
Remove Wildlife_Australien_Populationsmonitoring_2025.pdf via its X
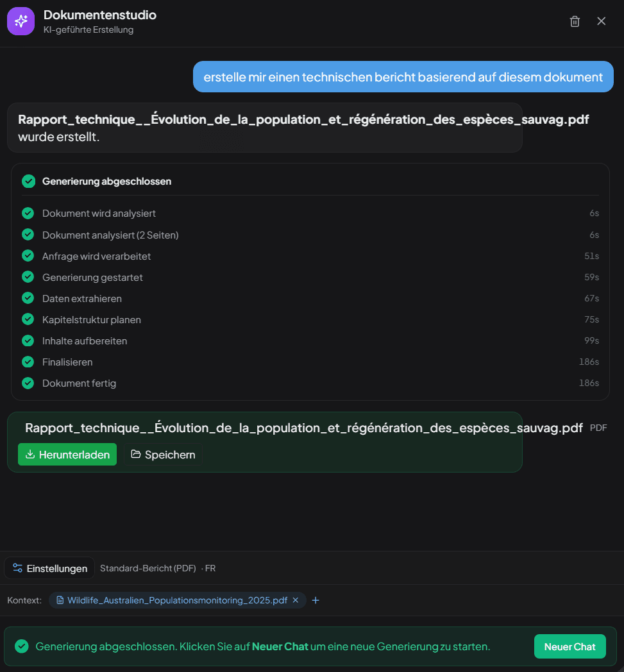(x=295, y=600)
